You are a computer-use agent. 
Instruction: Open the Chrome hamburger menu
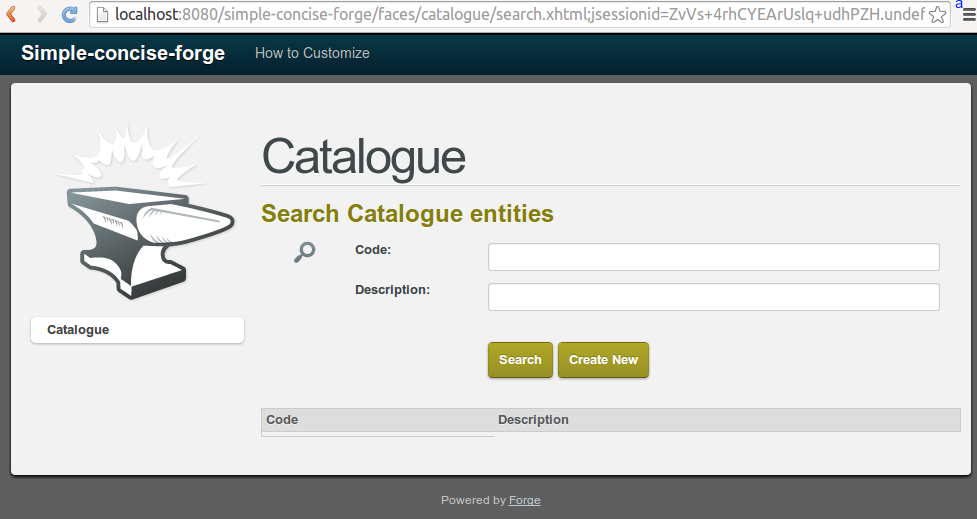pyautogui.click(x=967, y=16)
